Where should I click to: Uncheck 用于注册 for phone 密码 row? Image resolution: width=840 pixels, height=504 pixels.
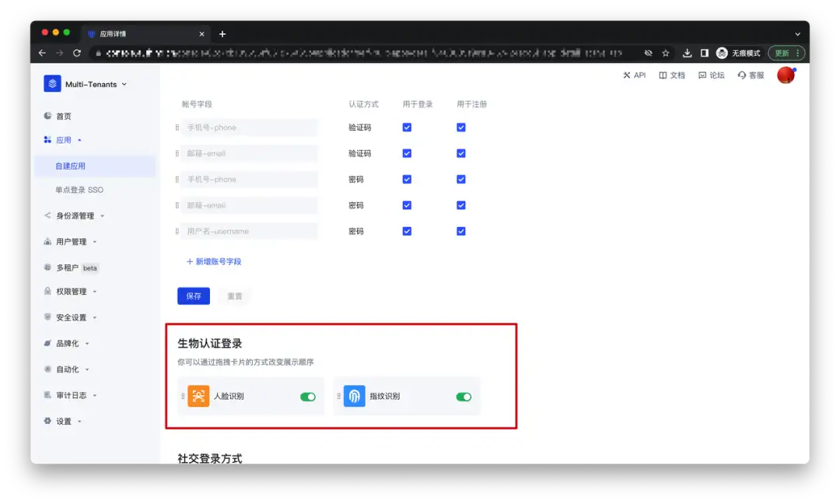461,180
